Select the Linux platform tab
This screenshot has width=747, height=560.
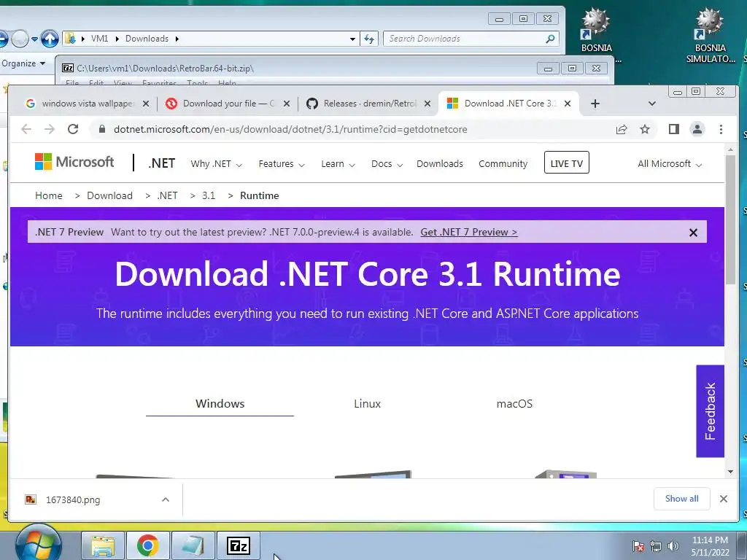pyautogui.click(x=368, y=403)
